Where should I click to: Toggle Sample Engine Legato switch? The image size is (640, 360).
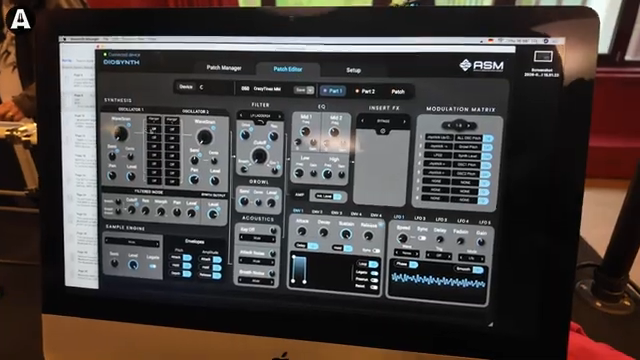point(152,267)
